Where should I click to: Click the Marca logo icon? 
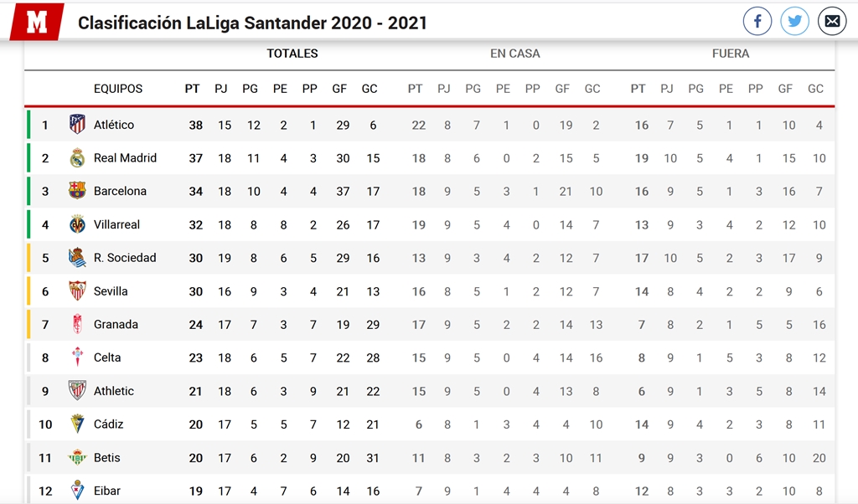[x=37, y=23]
